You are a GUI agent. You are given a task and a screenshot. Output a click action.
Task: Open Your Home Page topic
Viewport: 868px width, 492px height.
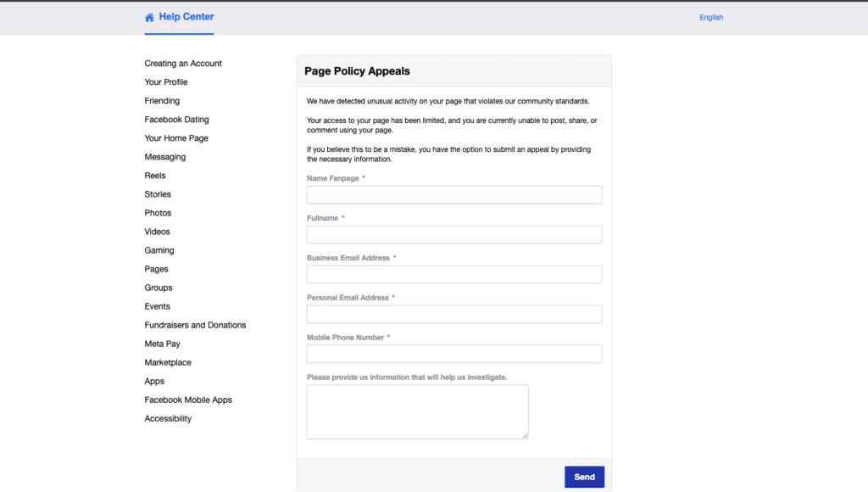(x=176, y=138)
